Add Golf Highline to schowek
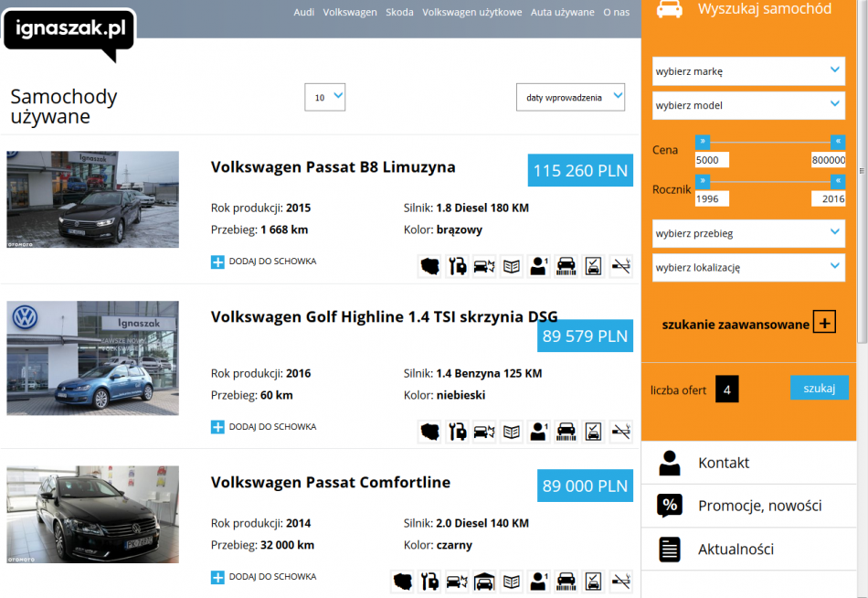The width and height of the screenshot is (868, 598). pos(263,427)
